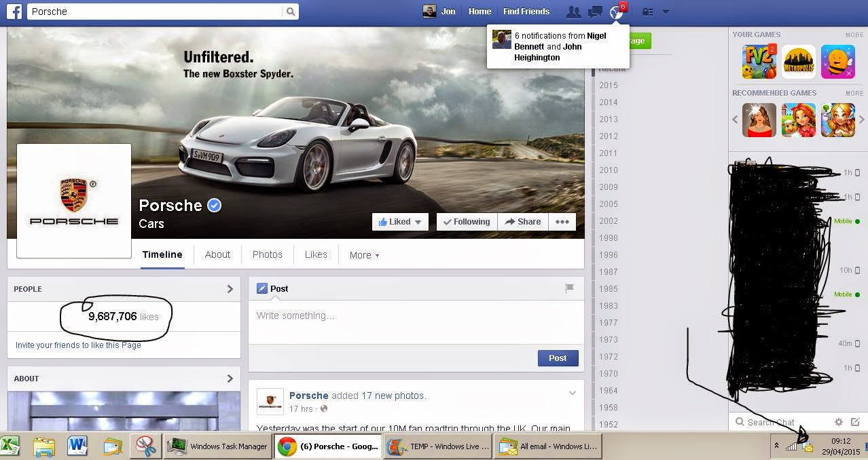Switch to the Timeline tab
The height and width of the screenshot is (460, 868).
162,254
